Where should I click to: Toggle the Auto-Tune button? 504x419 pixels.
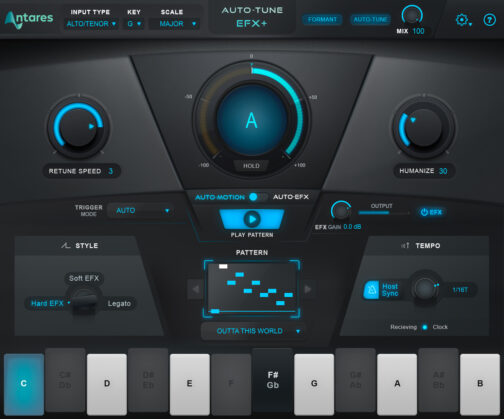pos(370,20)
